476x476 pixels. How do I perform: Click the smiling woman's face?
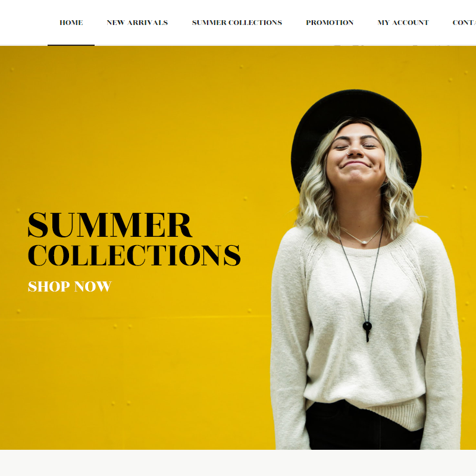coord(355,154)
